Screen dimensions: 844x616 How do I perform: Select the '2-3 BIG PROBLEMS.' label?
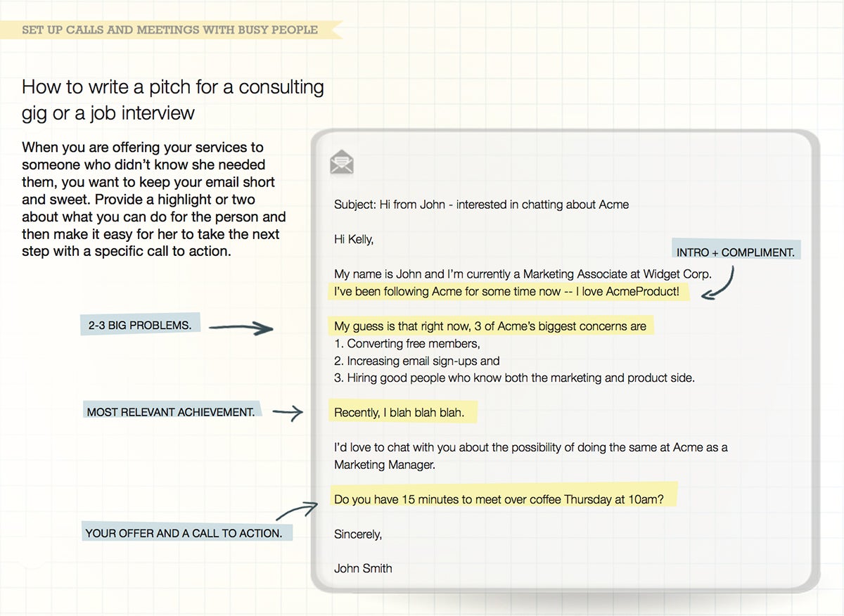[140, 326]
